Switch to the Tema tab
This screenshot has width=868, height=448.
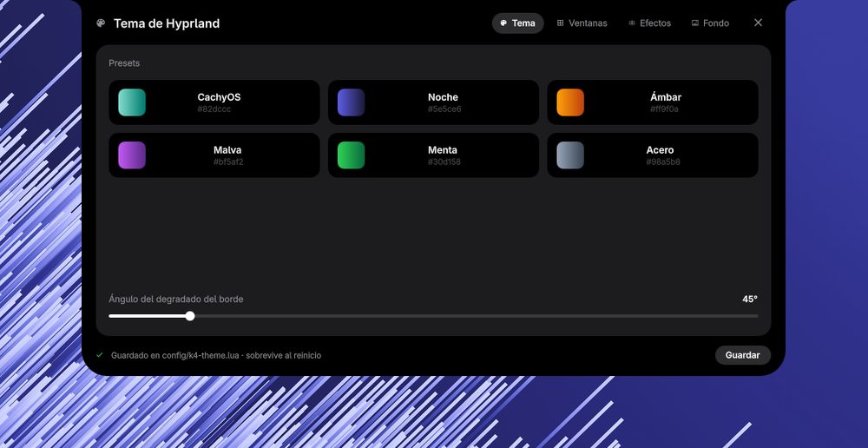(x=517, y=23)
